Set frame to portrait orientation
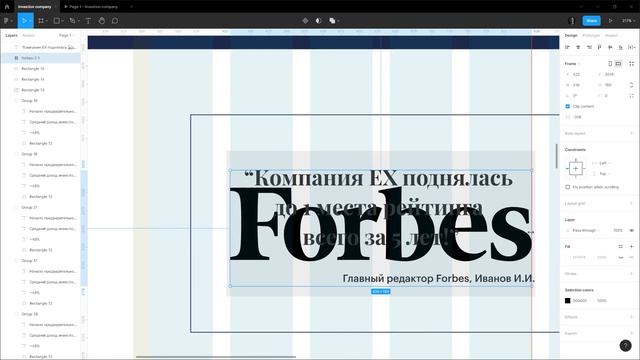 point(610,64)
